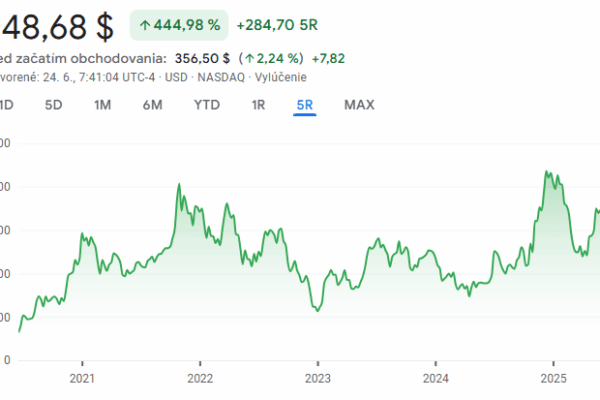Screen dimensions: 600x400
Task: Open the YTD range tab
Action: [207, 105]
